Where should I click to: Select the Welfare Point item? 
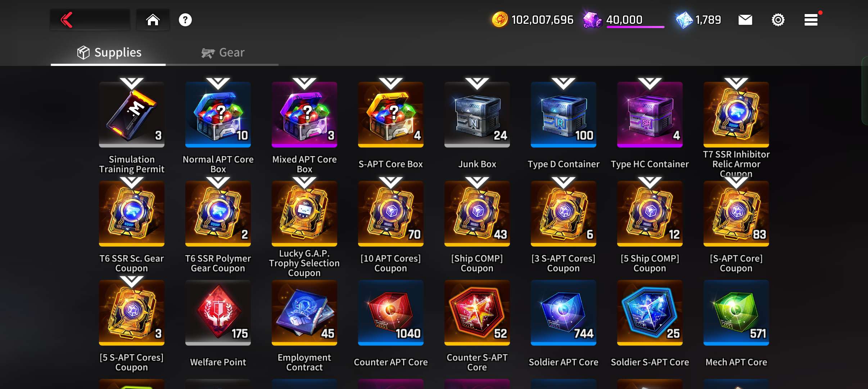coord(218,313)
